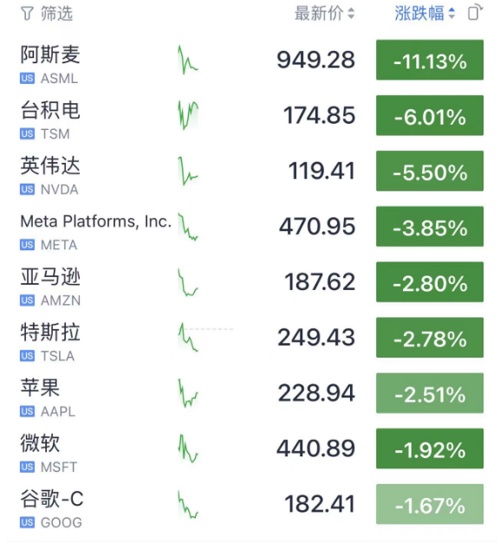Open META sparkline chart

click(x=188, y=227)
